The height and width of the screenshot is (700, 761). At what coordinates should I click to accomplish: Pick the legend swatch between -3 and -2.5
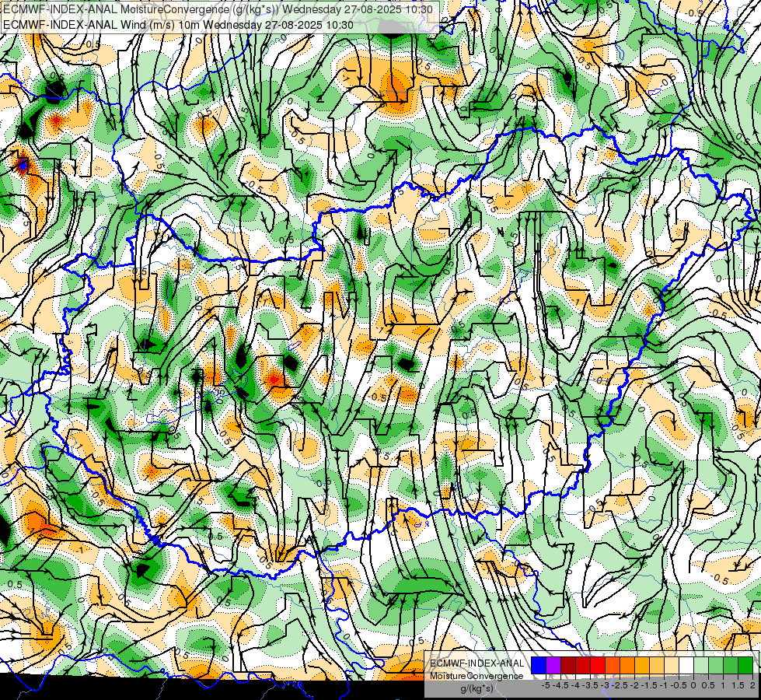613,665
